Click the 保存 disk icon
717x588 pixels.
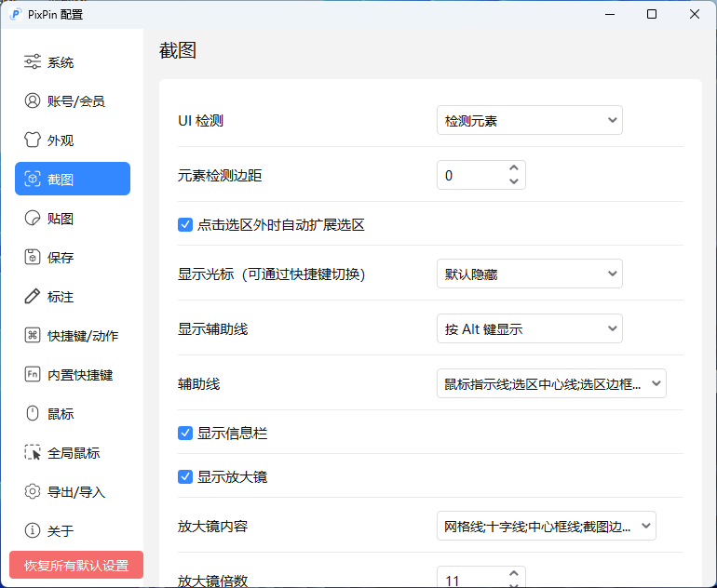pos(33,257)
